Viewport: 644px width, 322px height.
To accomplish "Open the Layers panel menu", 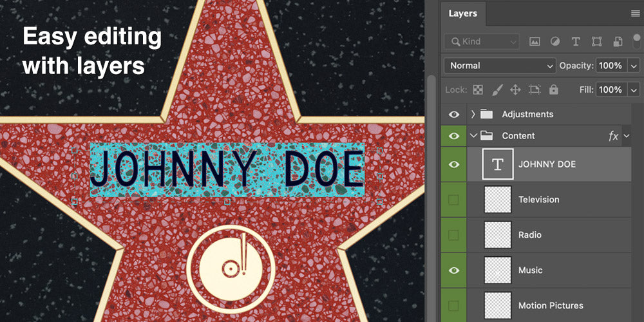I will click(x=635, y=13).
